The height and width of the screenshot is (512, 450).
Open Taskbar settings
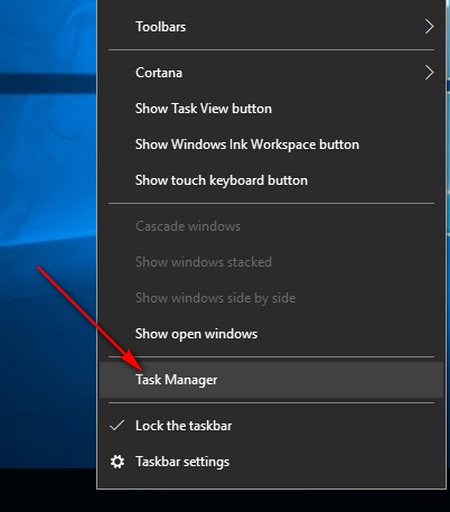272,462
